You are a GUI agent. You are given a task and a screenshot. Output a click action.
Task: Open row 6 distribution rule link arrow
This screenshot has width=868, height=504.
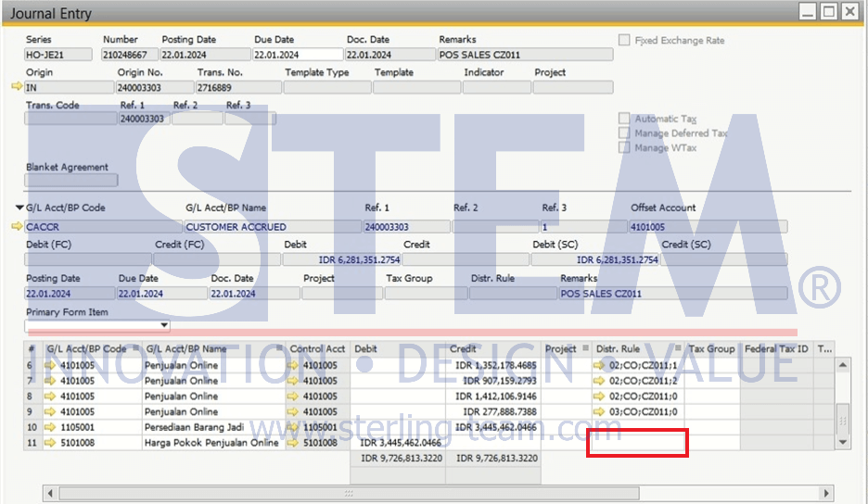[x=601, y=365]
